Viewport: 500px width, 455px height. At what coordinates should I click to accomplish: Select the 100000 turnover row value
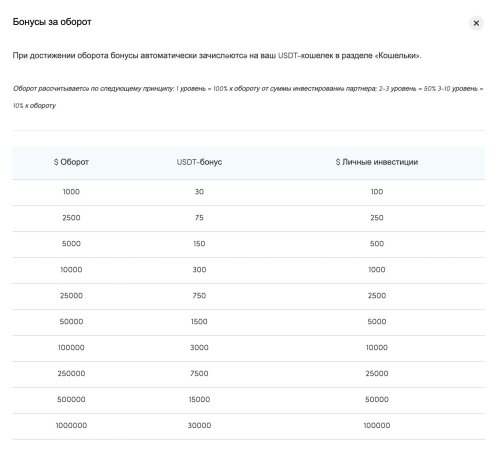(x=71, y=348)
